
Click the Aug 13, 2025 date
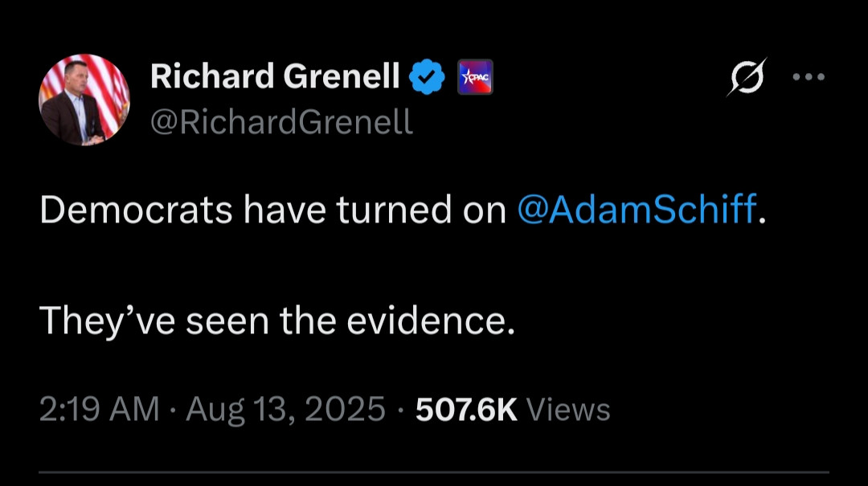click(x=285, y=410)
